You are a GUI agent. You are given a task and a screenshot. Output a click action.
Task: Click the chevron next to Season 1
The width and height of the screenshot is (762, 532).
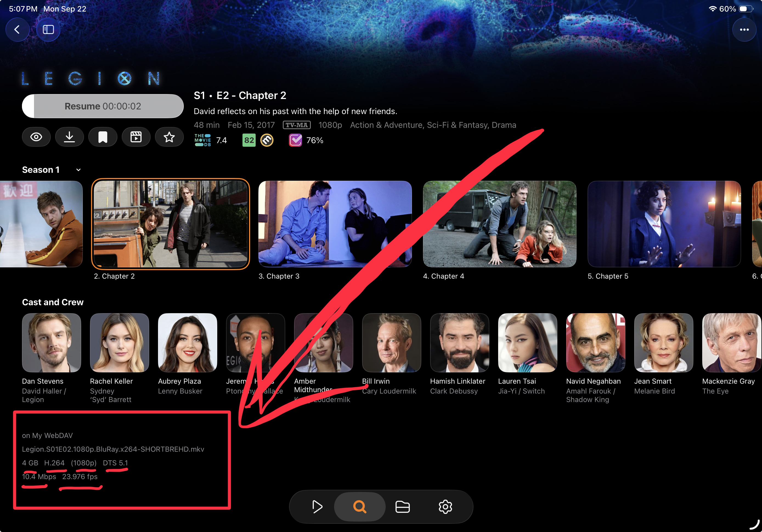[78, 170]
